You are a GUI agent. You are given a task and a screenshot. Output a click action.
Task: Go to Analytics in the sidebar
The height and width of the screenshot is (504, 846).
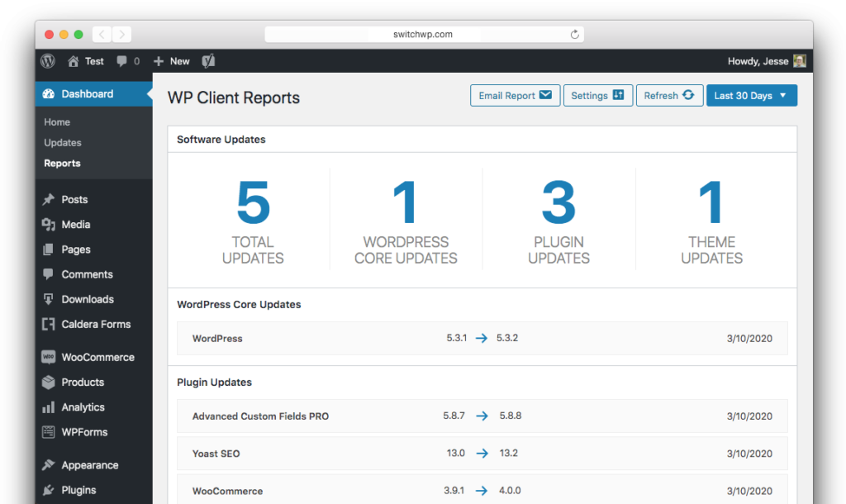coord(83,407)
